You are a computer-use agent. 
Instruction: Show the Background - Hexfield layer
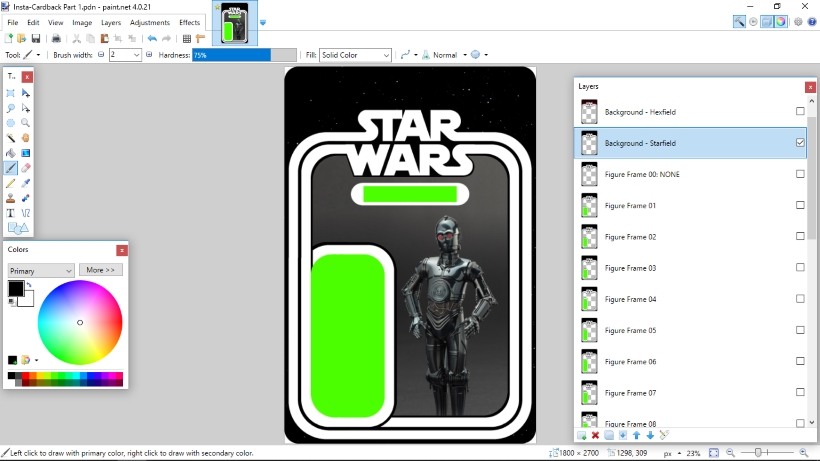(800, 112)
